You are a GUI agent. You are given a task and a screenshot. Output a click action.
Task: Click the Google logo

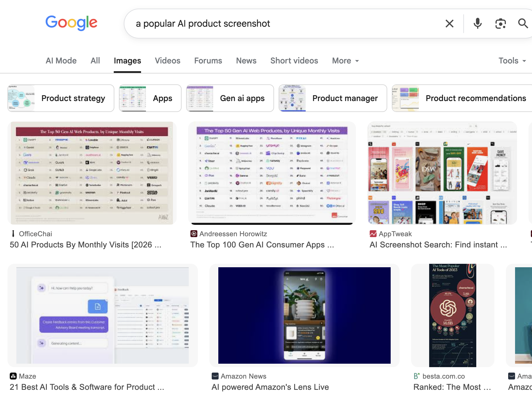(72, 23)
